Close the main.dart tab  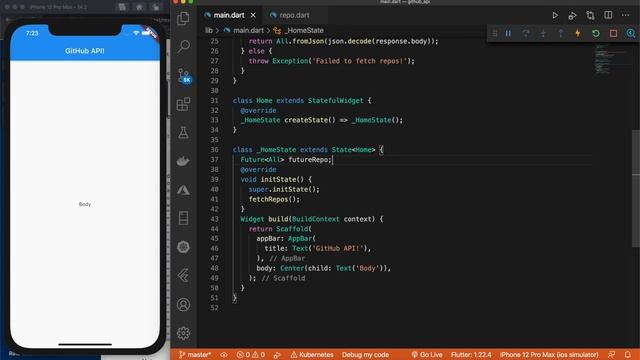(253, 15)
